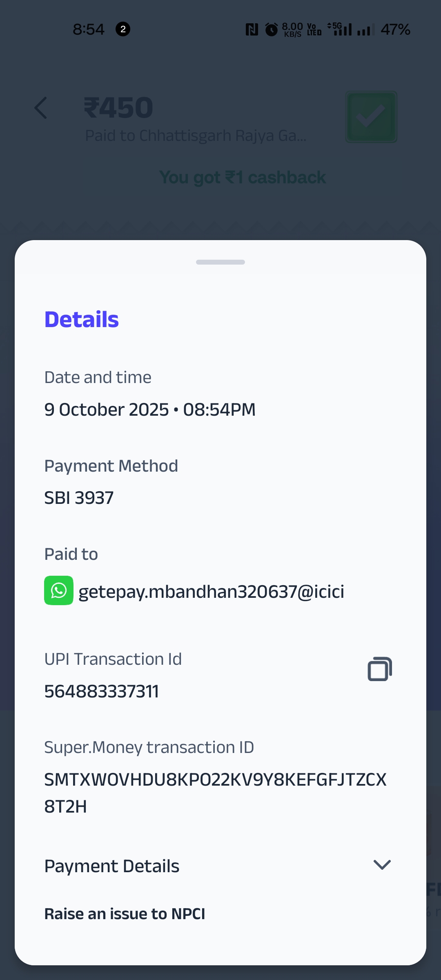The width and height of the screenshot is (441, 980).
Task: Open the Payment Details section
Action: tap(112, 866)
